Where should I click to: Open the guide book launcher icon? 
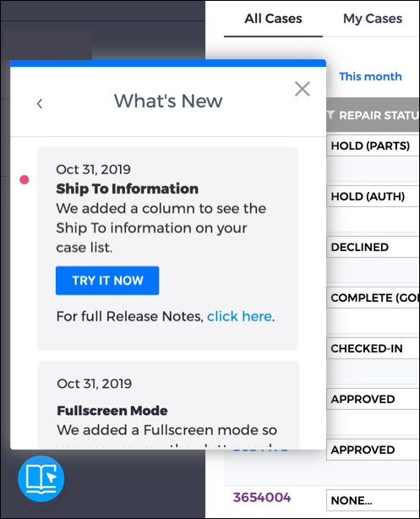(x=41, y=478)
